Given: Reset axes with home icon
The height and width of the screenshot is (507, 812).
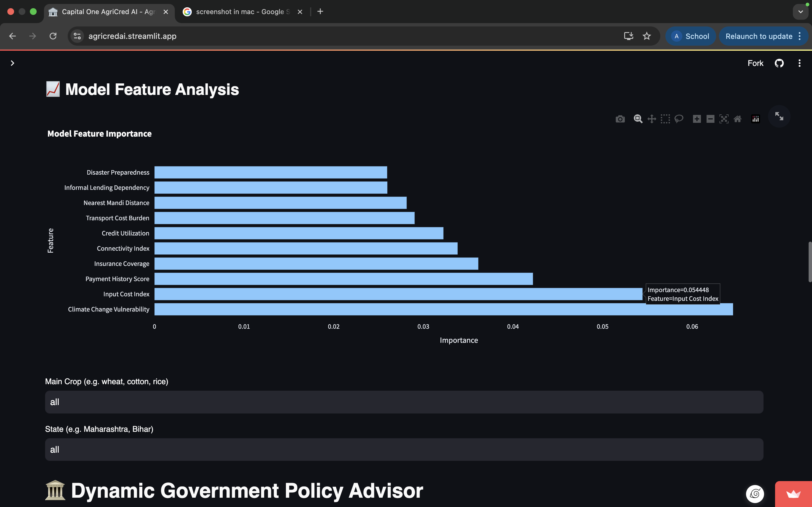Looking at the screenshot, I should (738, 119).
